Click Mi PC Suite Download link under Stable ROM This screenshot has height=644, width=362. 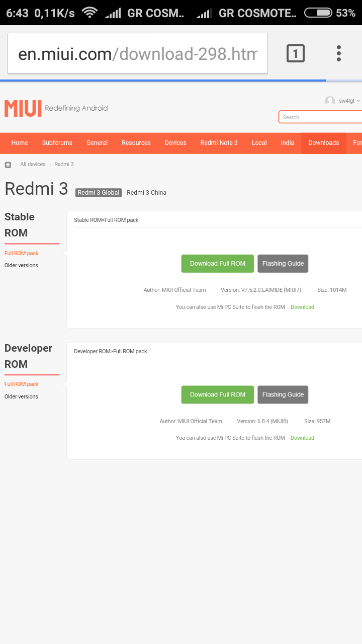tap(302, 307)
